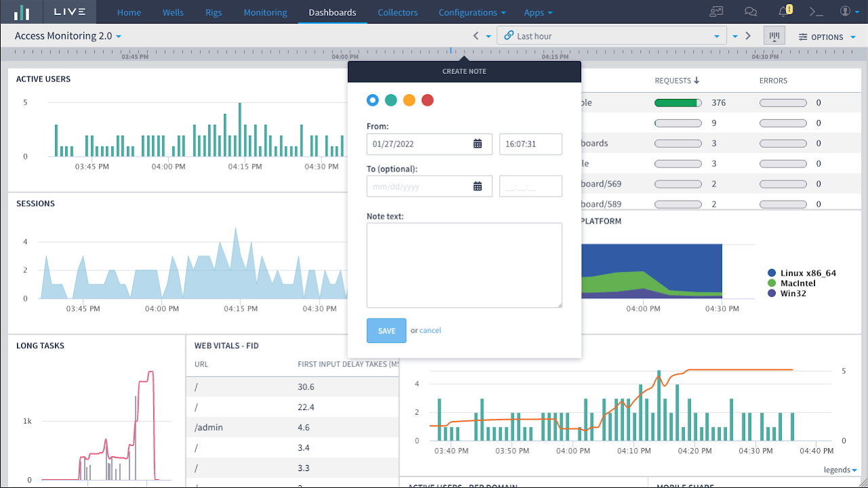Click the cancel link in Create Note
The height and width of the screenshot is (488, 868).
pos(430,331)
